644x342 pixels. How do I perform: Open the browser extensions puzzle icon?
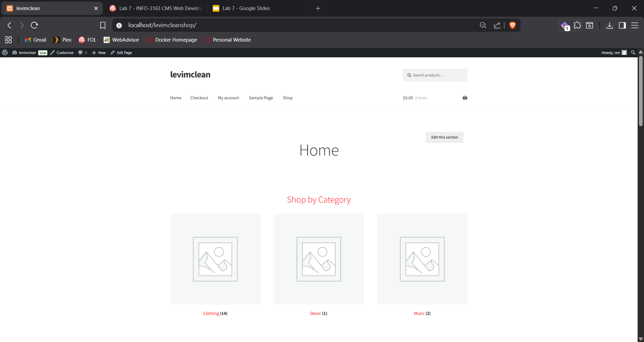pos(577,25)
